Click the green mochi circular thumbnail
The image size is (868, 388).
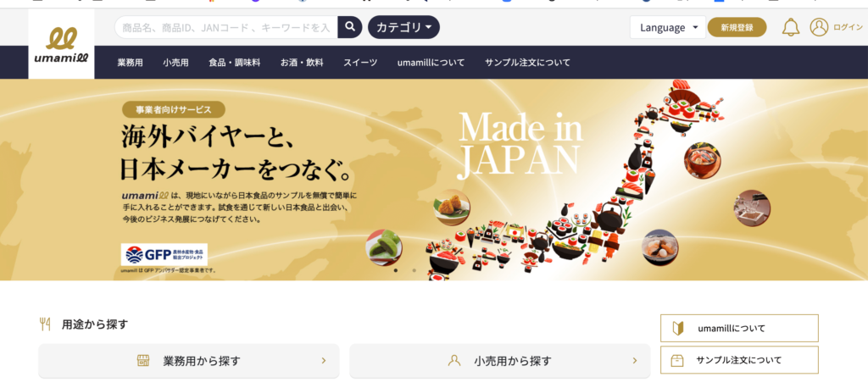[x=384, y=247]
